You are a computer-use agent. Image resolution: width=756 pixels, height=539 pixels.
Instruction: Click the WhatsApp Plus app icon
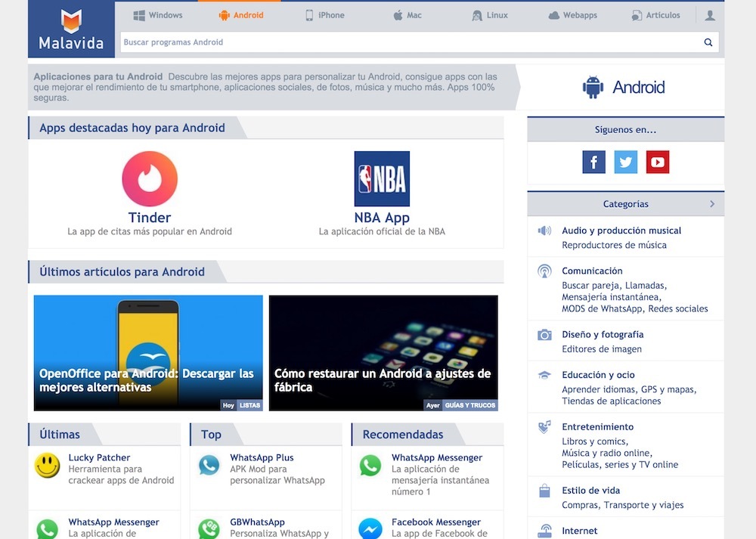pos(209,466)
